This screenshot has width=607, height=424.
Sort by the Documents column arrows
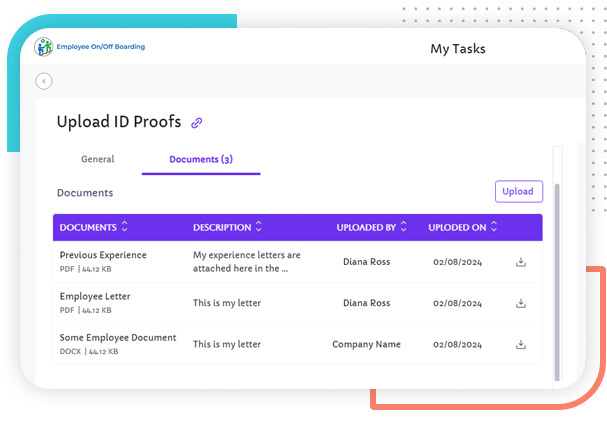tap(125, 227)
